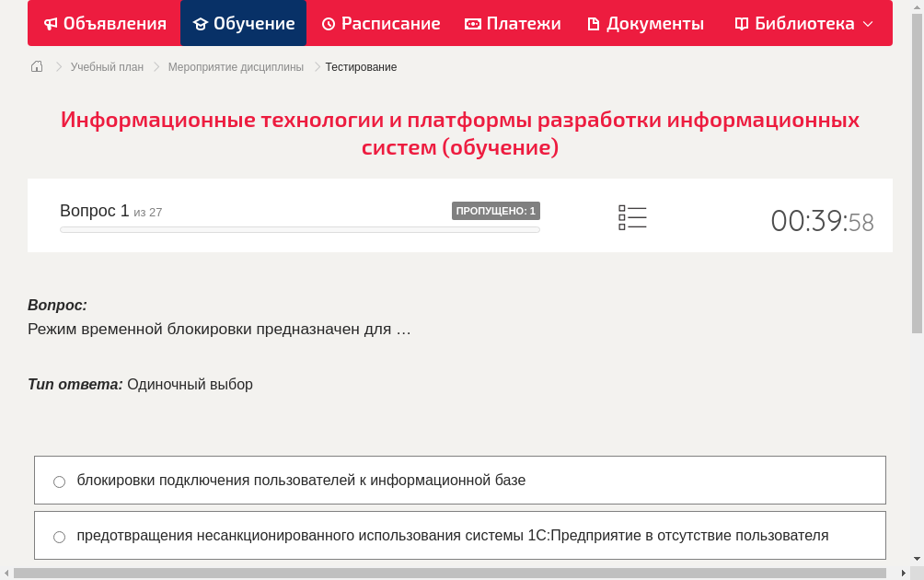Click the document icon next to Документы
This screenshot has height=580, width=924.
595,23
